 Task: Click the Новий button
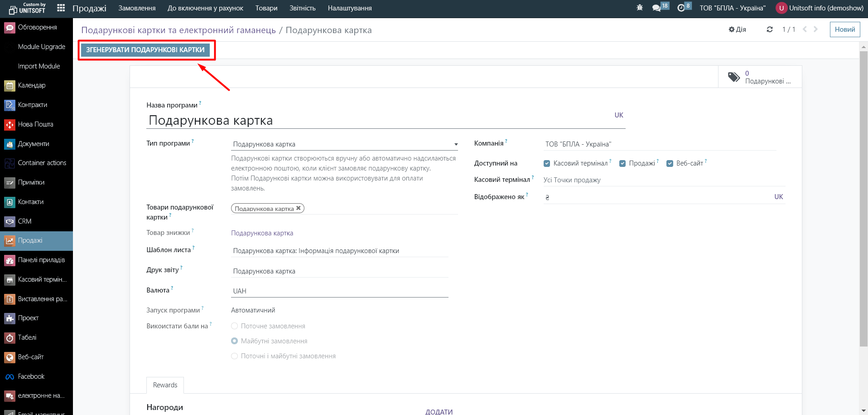click(845, 29)
